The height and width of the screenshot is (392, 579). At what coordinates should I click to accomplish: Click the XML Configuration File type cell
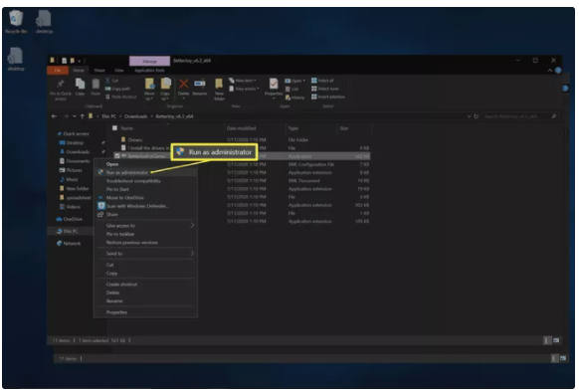point(311,164)
